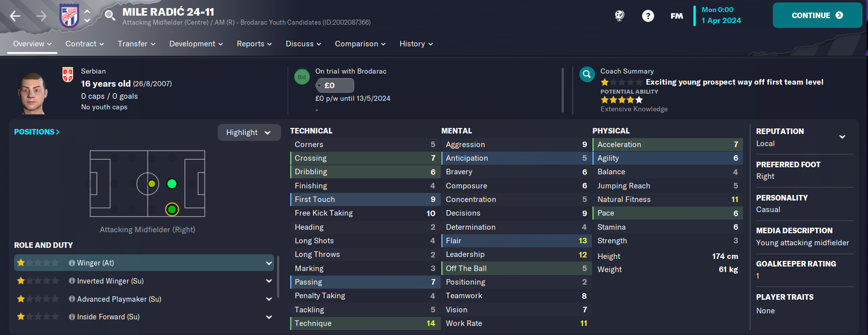Open the Positions link

[x=37, y=132]
